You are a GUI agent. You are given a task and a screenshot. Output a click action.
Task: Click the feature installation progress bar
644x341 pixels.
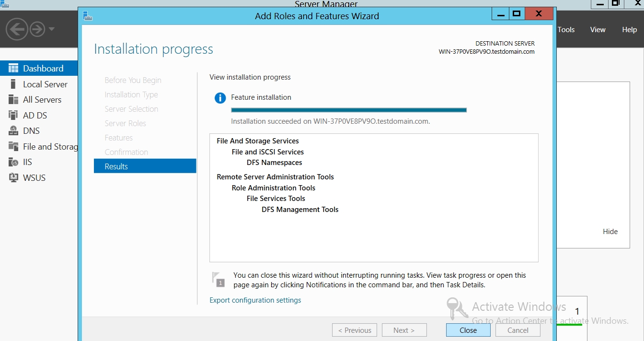(348, 110)
